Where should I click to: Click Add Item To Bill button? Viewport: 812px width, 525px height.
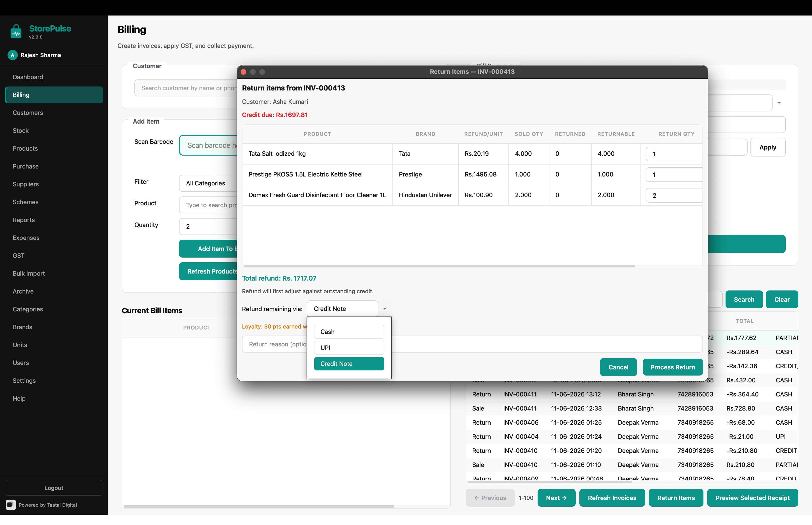[208, 249]
